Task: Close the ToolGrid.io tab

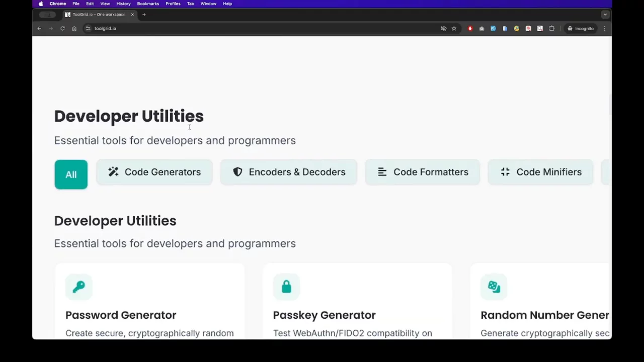Action: pyautogui.click(x=132, y=15)
